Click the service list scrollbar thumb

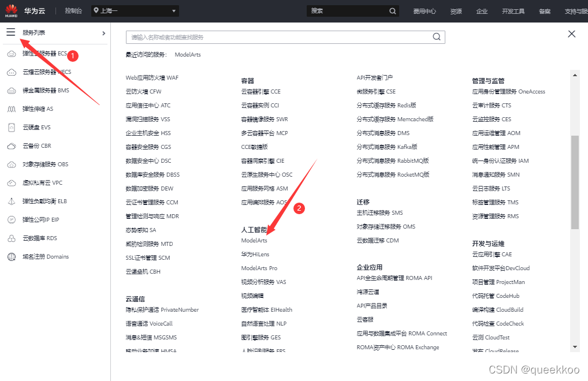click(575, 182)
